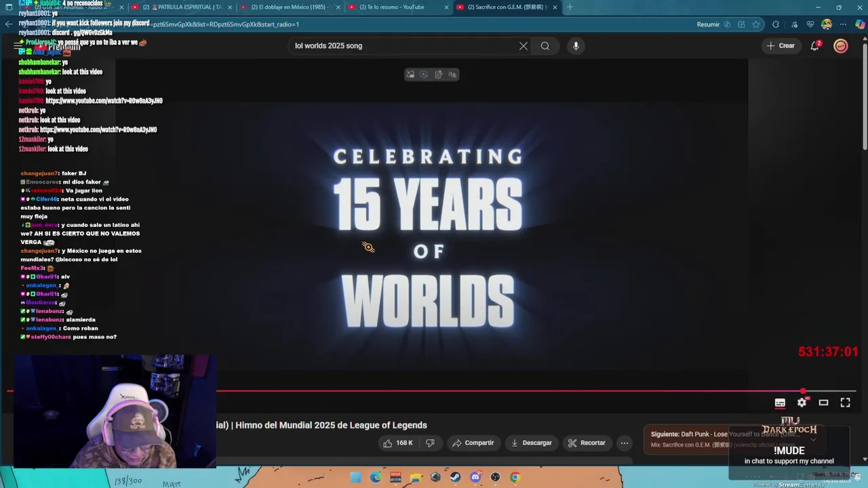The width and height of the screenshot is (868, 488).
Task: Go back in the browser
Action: tap(9, 24)
